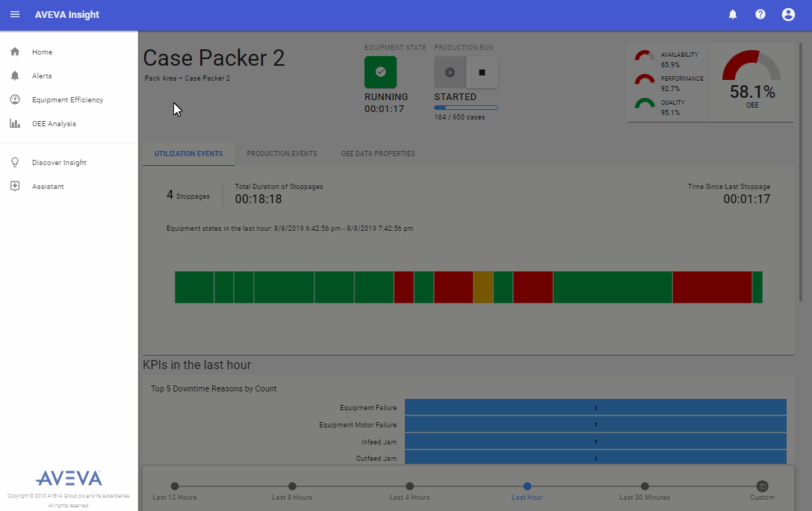Image resolution: width=812 pixels, height=511 pixels.
Task: Switch to Production Events tab
Action: tap(282, 154)
